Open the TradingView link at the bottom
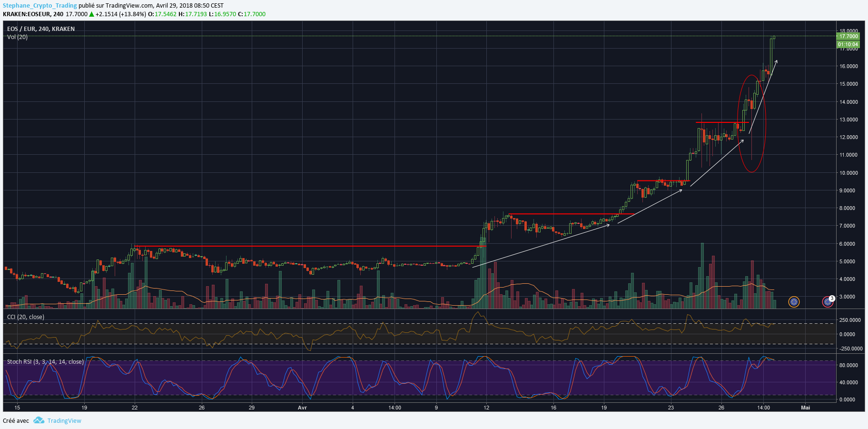 (64, 420)
